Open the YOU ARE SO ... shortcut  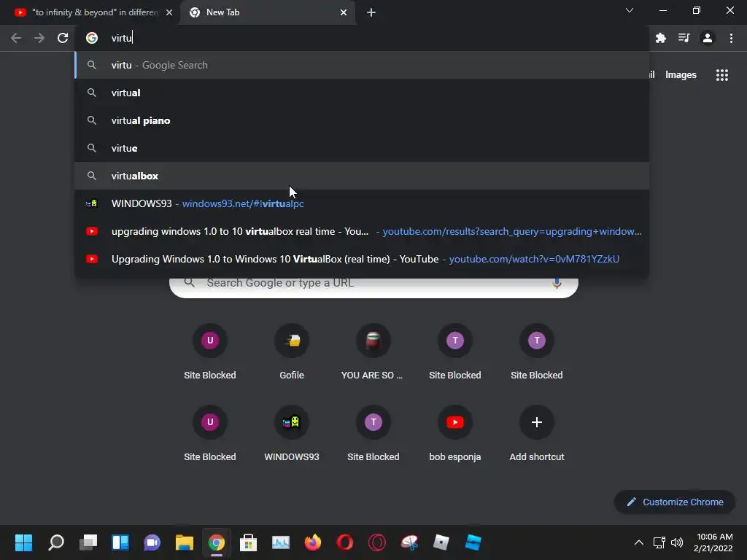373,352
